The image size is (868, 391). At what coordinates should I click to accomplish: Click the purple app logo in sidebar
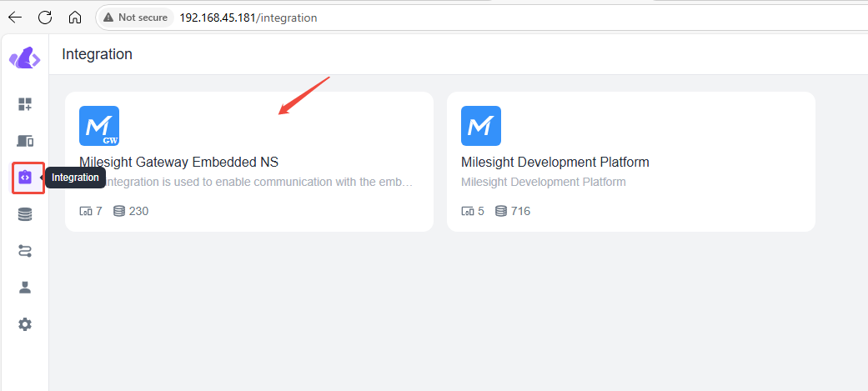[x=25, y=58]
